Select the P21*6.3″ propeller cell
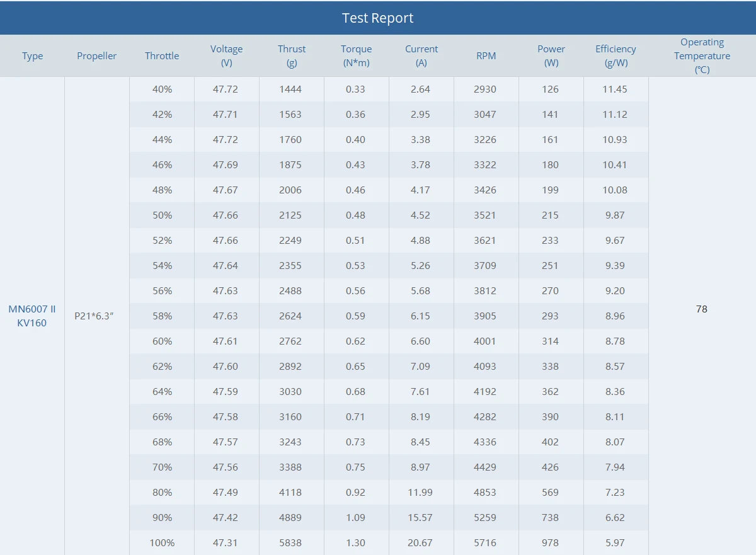This screenshot has height=555, width=756. pyautogui.click(x=94, y=316)
